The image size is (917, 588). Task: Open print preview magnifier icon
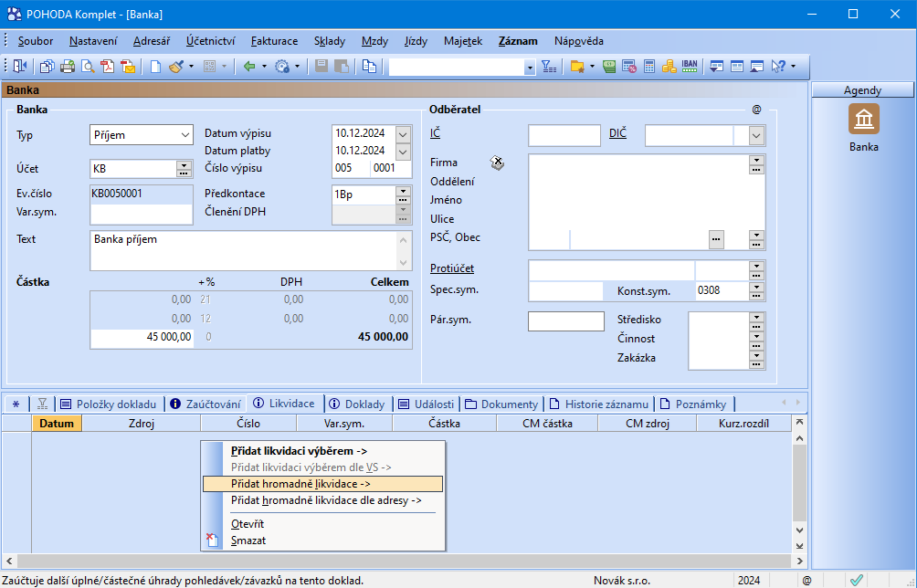[x=88, y=67]
